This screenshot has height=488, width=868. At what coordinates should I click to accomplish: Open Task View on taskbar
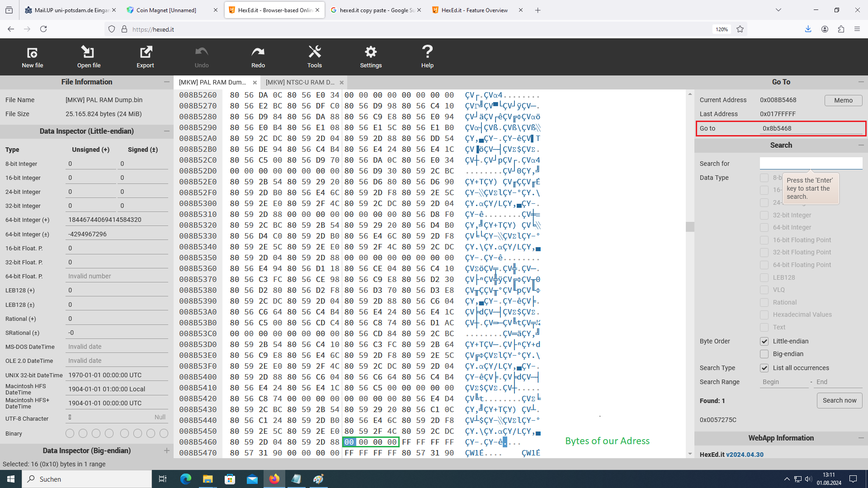(x=163, y=479)
